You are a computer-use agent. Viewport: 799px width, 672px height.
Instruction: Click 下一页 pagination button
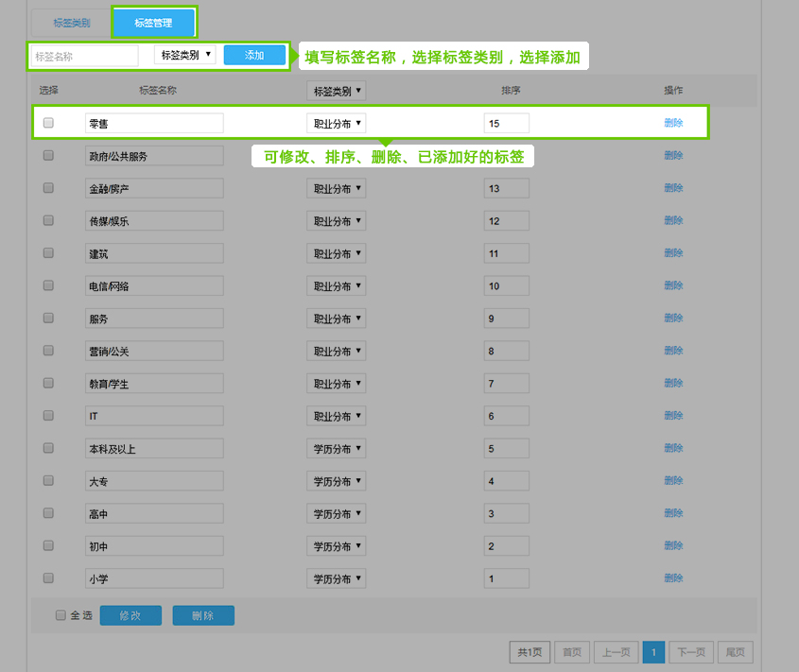[691, 652]
